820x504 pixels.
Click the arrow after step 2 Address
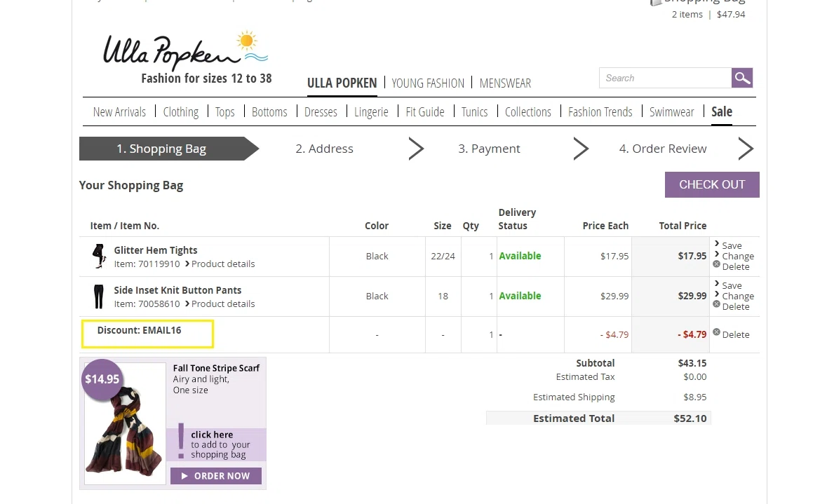click(x=416, y=149)
